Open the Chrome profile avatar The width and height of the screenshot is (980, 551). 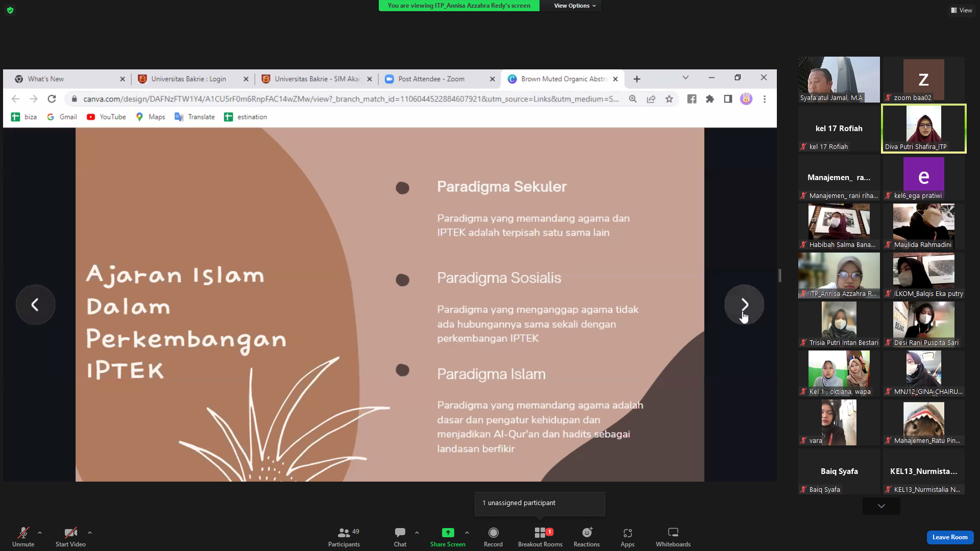click(746, 99)
